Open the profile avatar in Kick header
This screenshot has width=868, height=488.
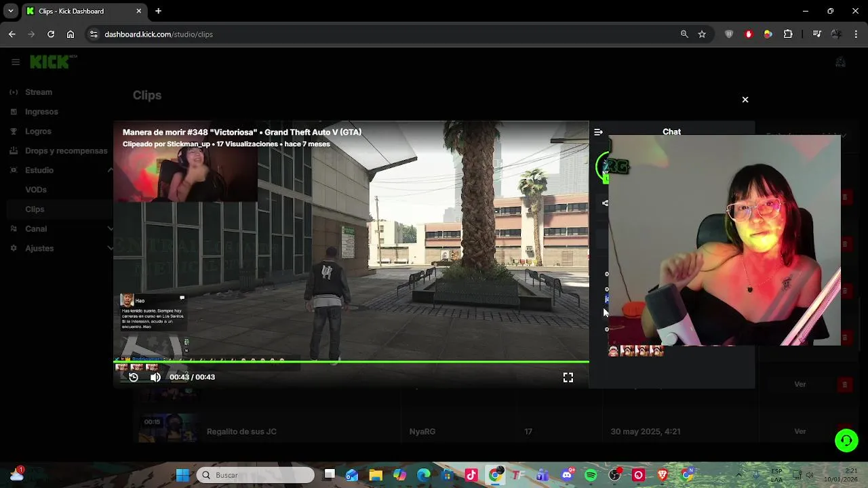click(841, 62)
